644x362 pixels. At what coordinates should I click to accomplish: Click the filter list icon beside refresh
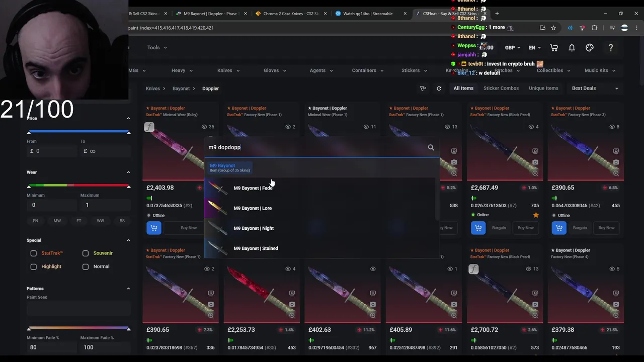click(x=423, y=88)
